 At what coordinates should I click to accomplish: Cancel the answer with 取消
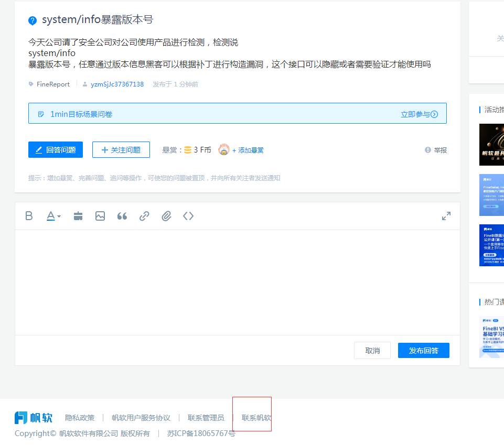point(372,350)
